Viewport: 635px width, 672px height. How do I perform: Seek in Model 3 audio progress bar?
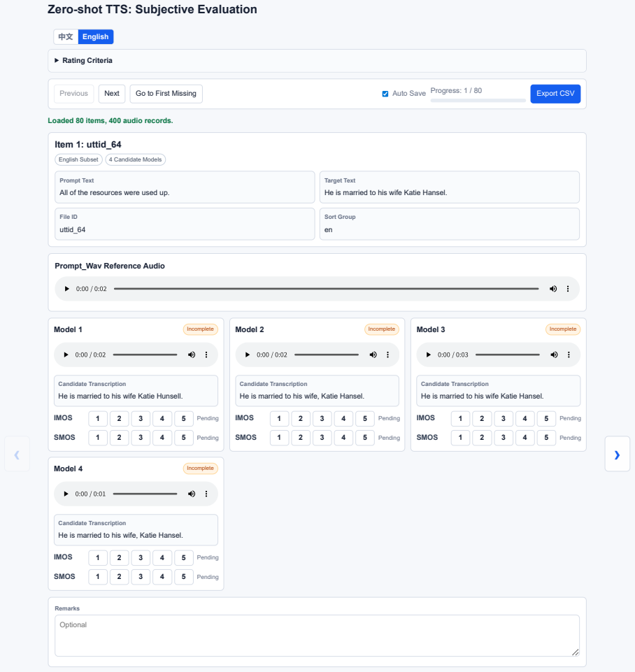click(x=507, y=355)
